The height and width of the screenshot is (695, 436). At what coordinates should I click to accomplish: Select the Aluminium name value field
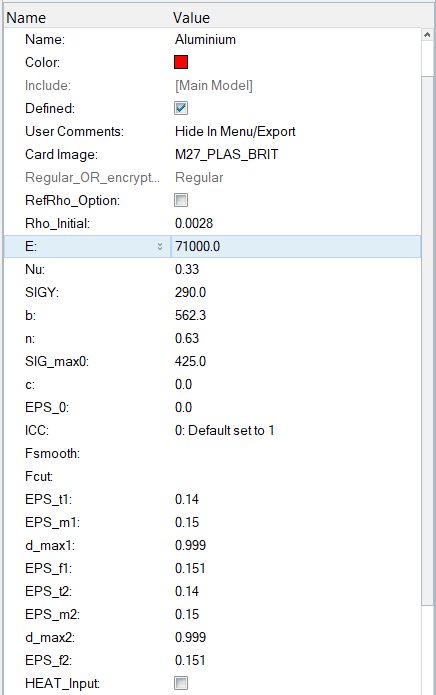click(x=296, y=39)
